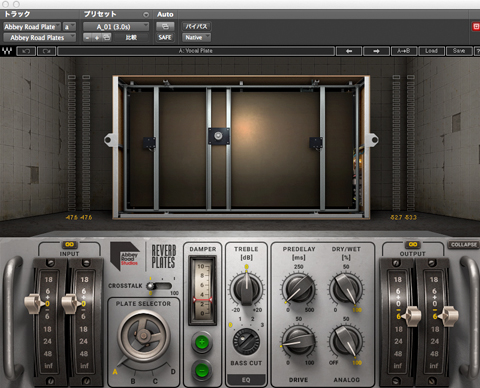
Task: Open the A: Vocal Plate preset menu
Action: (x=196, y=51)
